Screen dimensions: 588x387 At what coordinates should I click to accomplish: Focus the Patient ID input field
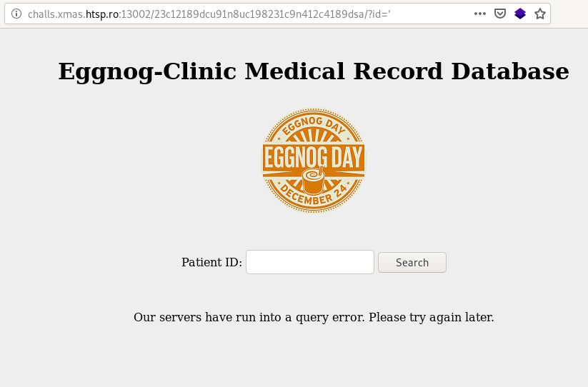click(310, 262)
